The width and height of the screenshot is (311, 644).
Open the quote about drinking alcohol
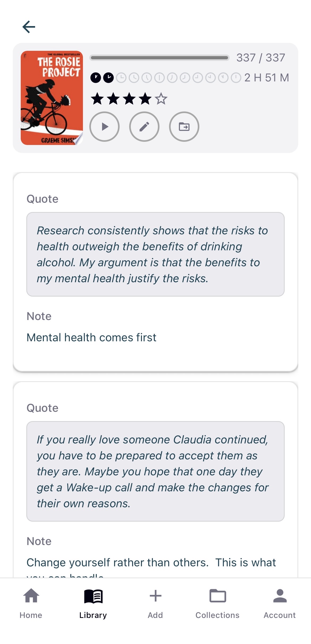155,254
